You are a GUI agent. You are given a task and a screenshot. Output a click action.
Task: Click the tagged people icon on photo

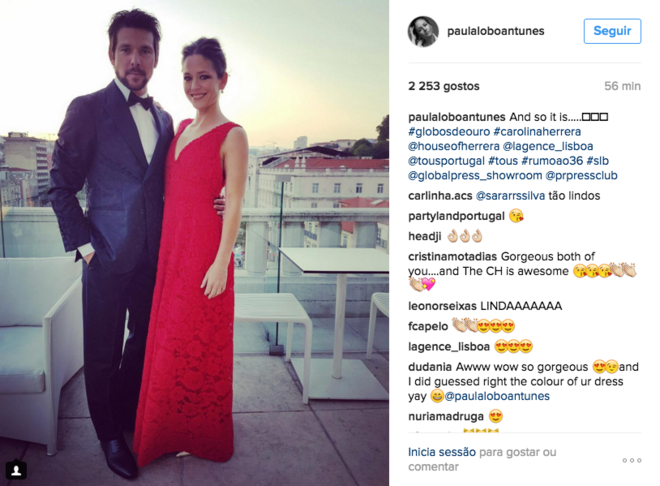(x=16, y=470)
